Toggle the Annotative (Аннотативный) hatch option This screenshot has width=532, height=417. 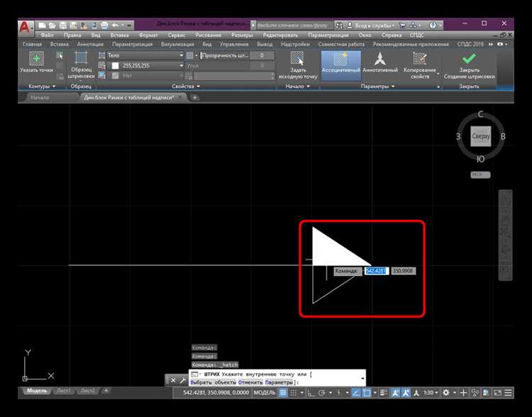pos(380,62)
